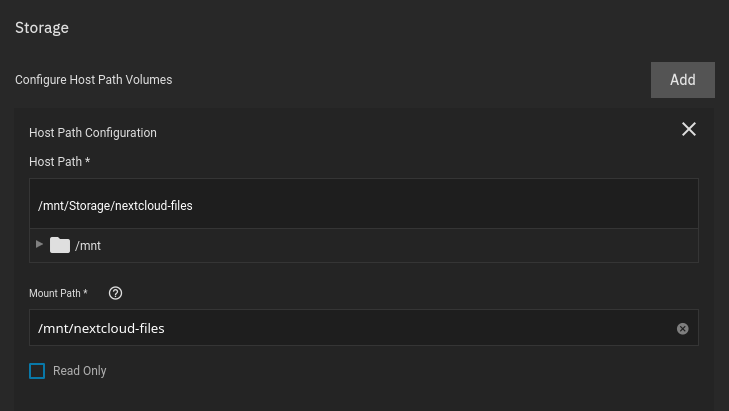Add a new Host Path Volume
The width and height of the screenshot is (729, 411).
point(683,80)
